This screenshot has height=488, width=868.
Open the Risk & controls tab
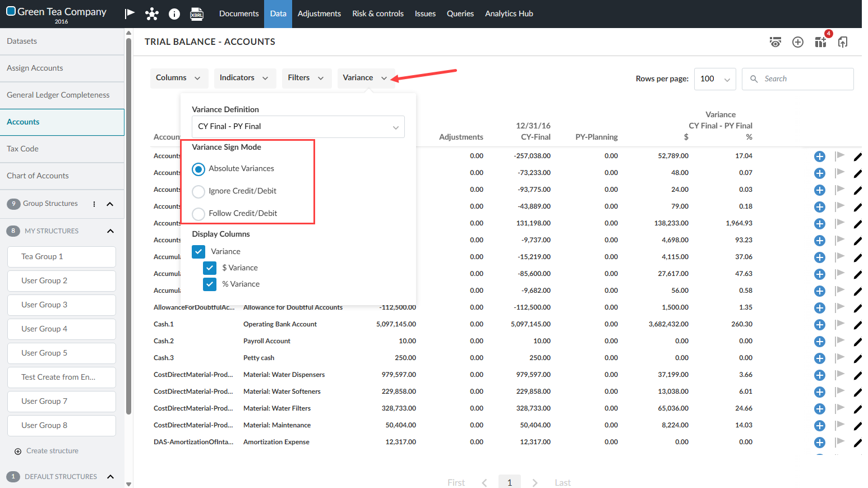(378, 13)
